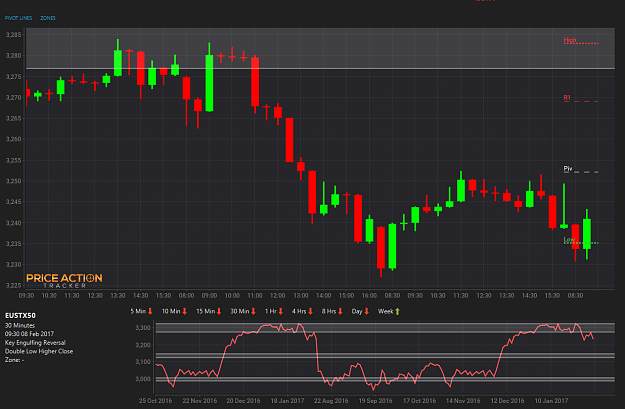Toggle the ZONES overlay link
This screenshot has height=409, width=625.
48,18
